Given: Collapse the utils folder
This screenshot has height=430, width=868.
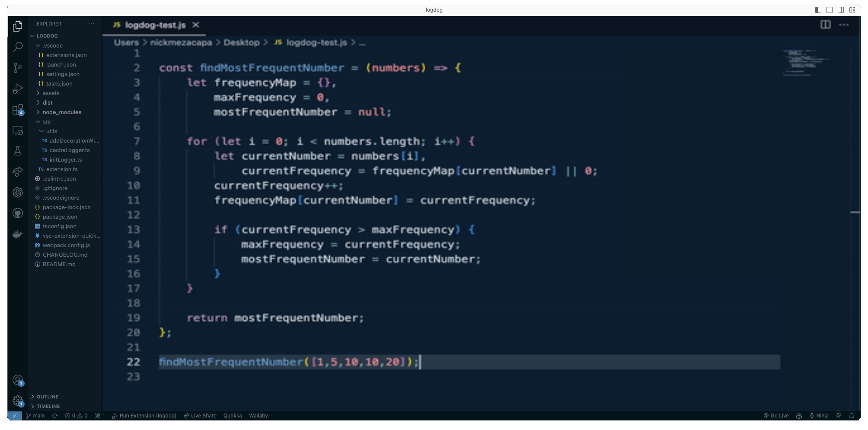Looking at the screenshot, I should click(51, 131).
